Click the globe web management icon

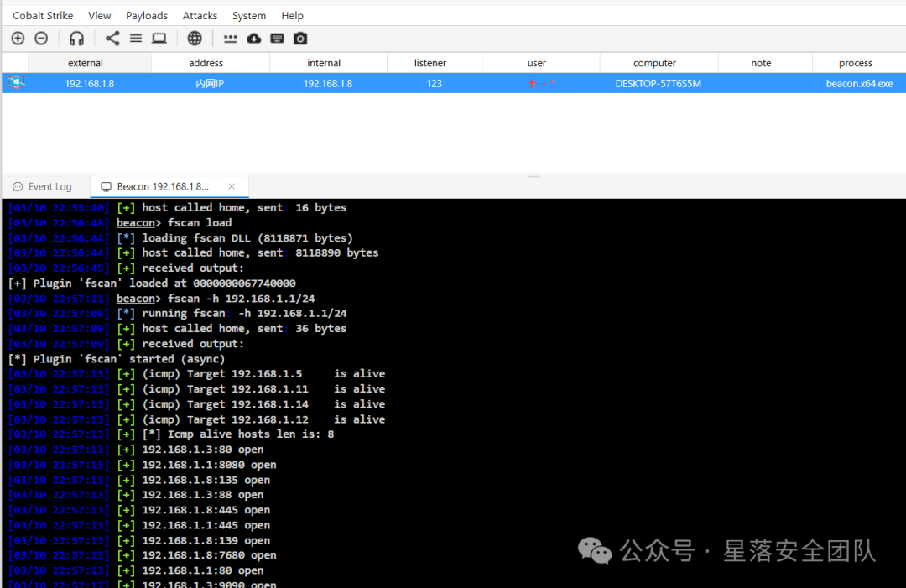click(x=195, y=38)
